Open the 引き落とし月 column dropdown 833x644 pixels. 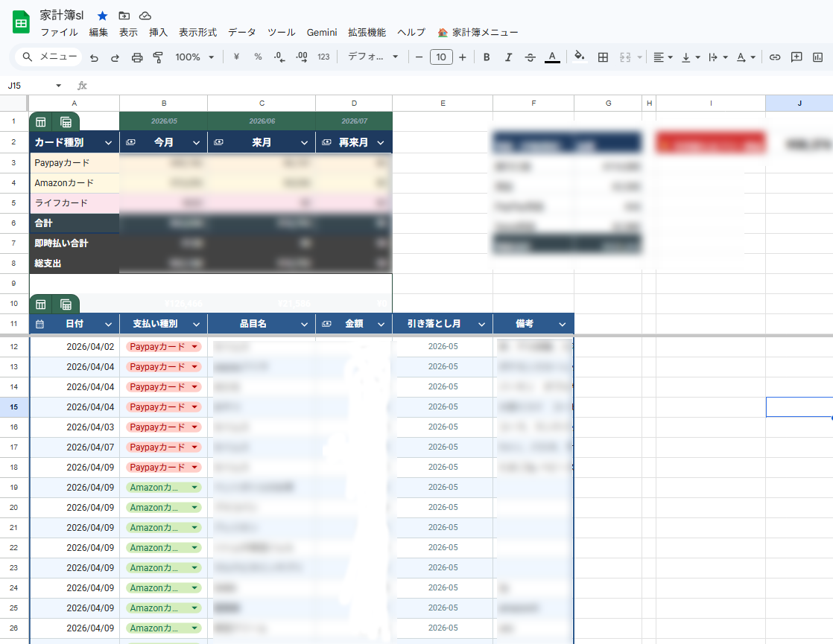(481, 324)
